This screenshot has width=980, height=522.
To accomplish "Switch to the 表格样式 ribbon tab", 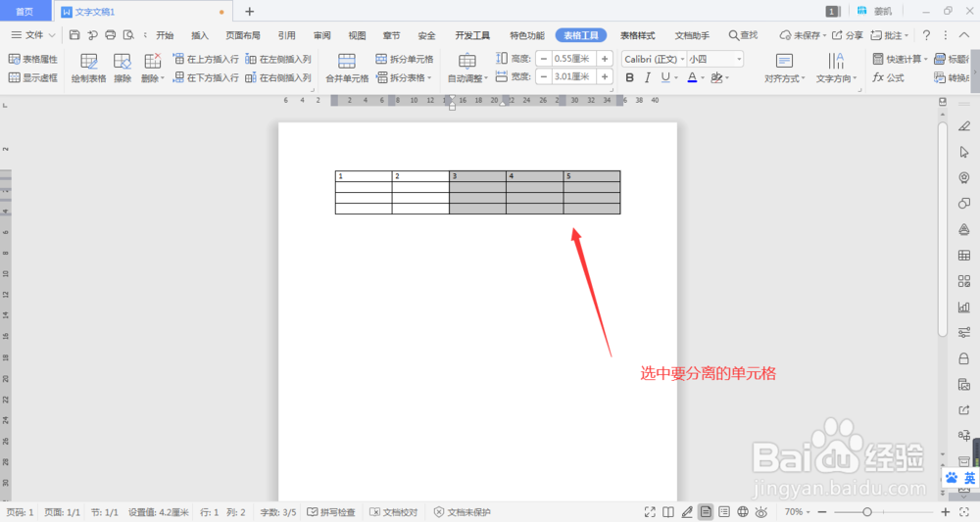I will pos(638,35).
